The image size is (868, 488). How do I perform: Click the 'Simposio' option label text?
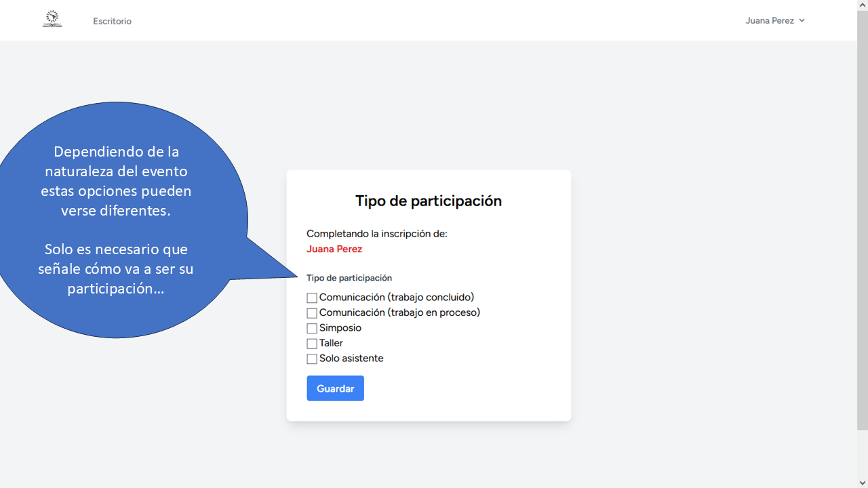coord(340,328)
